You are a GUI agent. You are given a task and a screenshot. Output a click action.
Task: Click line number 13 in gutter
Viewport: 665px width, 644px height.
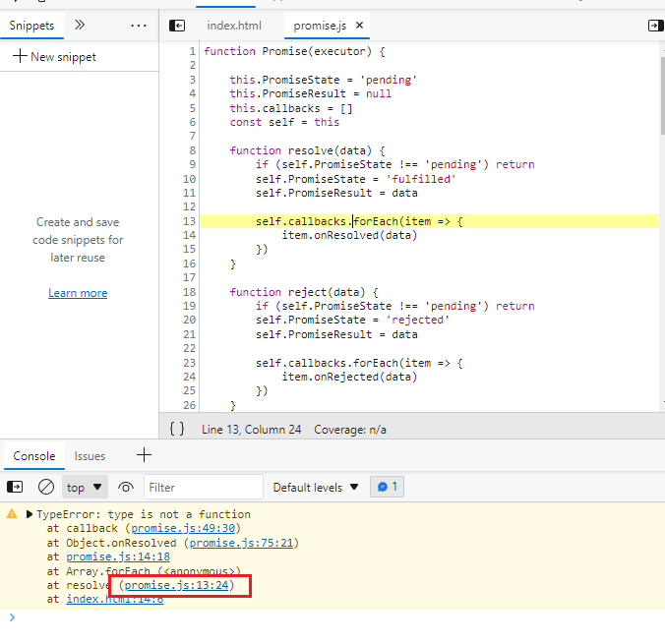pos(189,221)
